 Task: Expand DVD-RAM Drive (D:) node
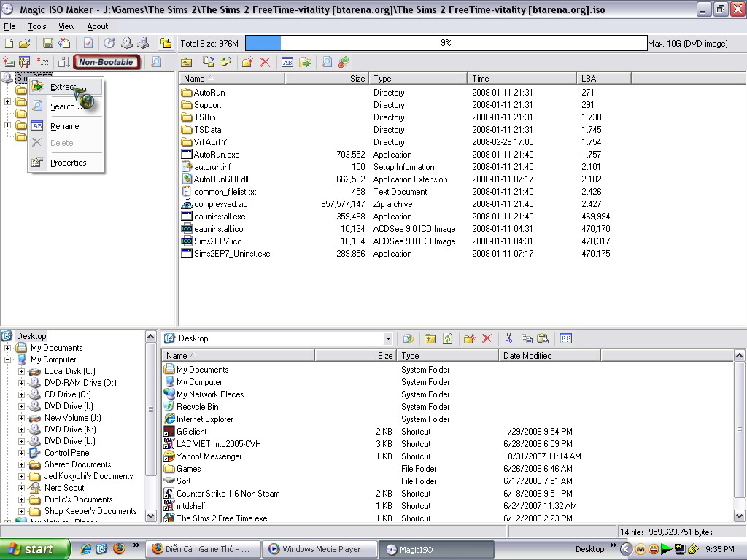coord(21,383)
